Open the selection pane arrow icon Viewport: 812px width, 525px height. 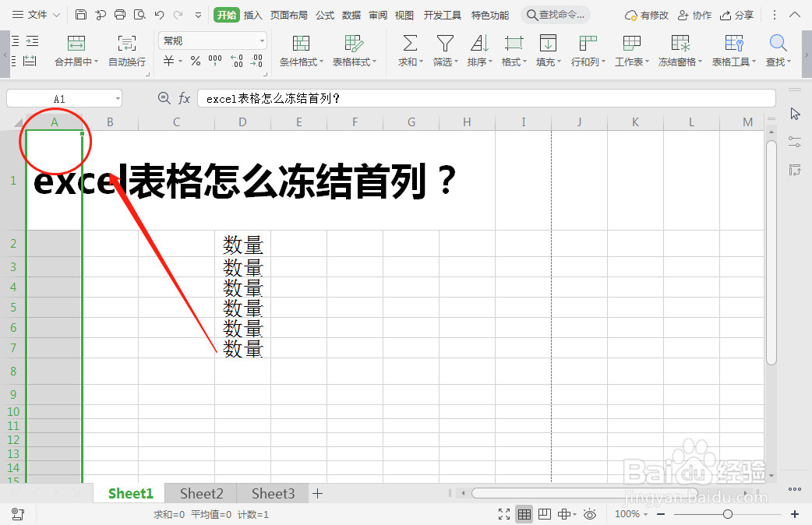point(795,114)
